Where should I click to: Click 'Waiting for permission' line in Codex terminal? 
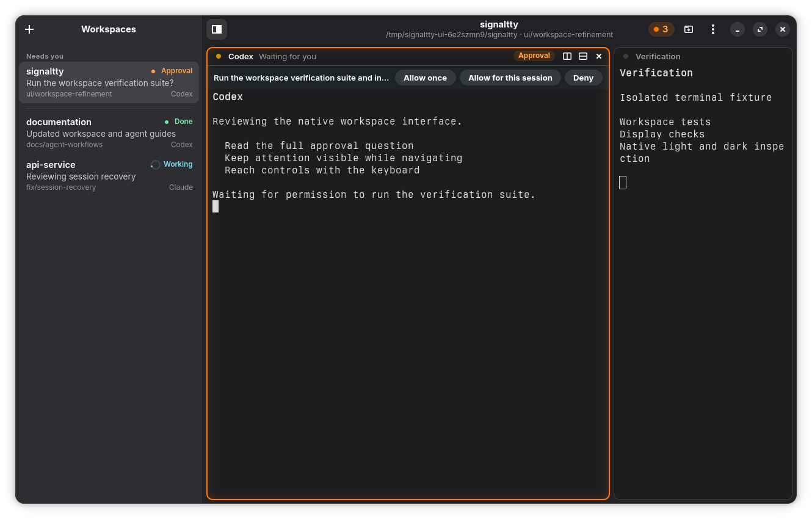pos(374,195)
